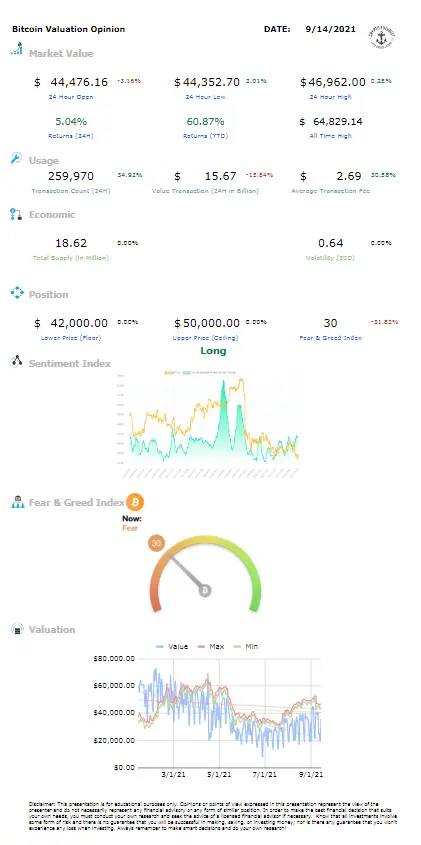
Task: Click the 9/1/21 date axis label
Action: click(312, 775)
